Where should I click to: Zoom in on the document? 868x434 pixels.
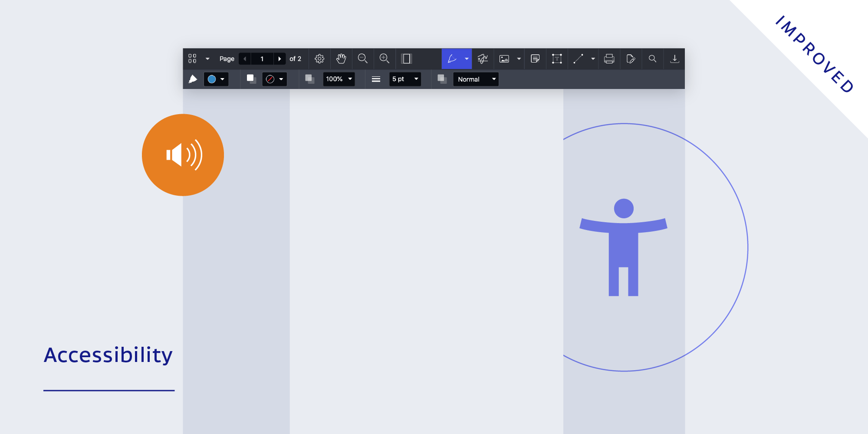point(385,59)
